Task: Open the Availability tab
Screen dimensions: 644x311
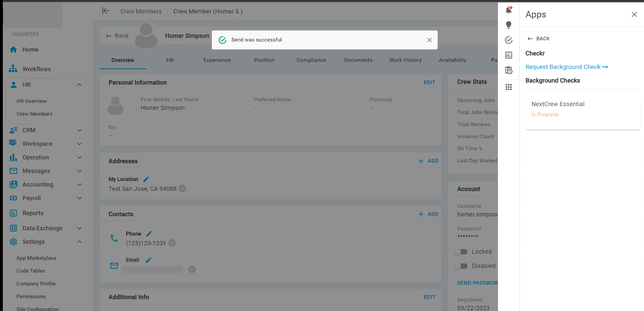Action: [452, 60]
